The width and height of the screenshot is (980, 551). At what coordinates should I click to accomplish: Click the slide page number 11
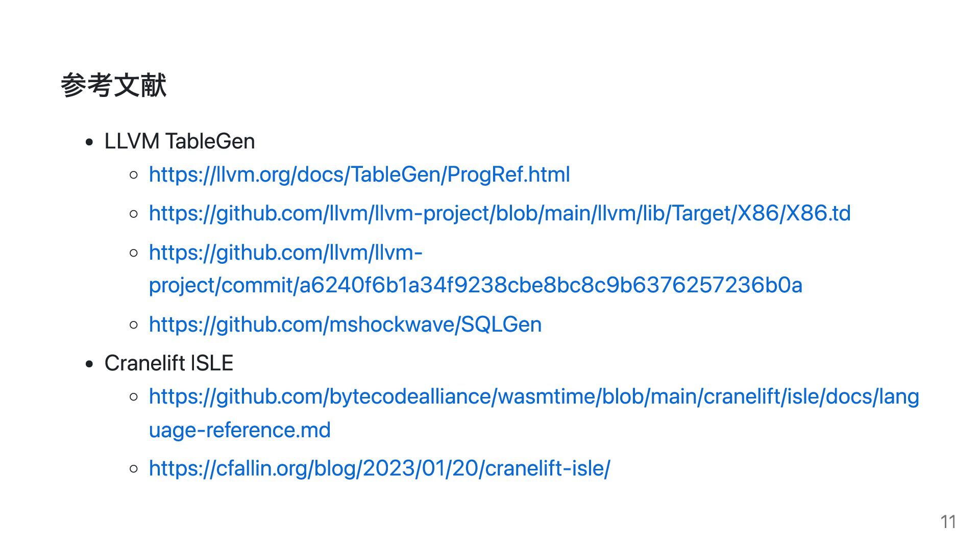(x=948, y=522)
